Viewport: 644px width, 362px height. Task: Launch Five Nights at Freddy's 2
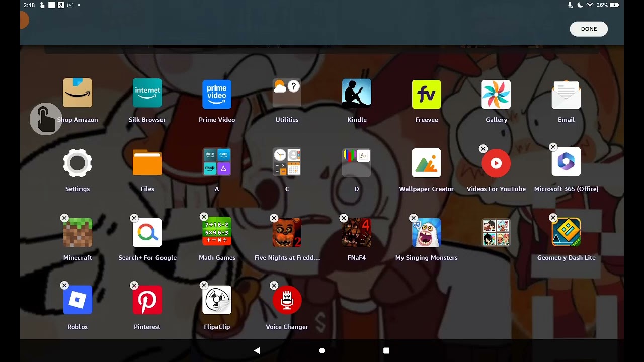pyautogui.click(x=287, y=232)
